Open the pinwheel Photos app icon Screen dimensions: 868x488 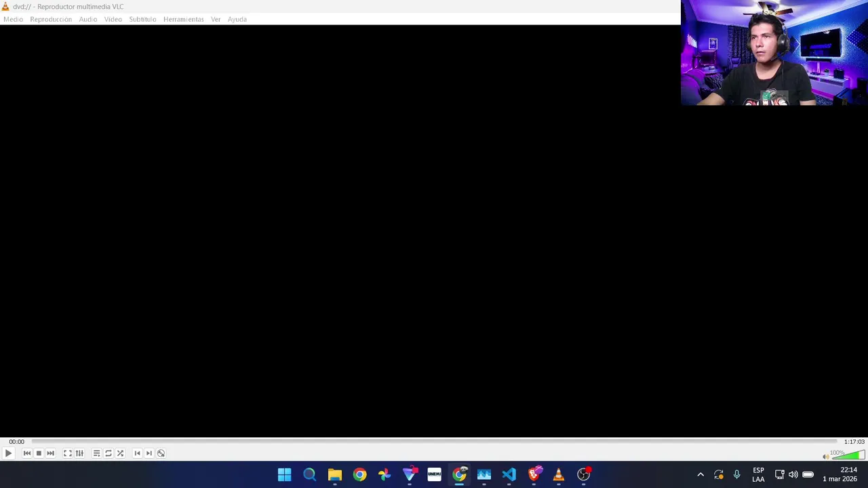384,474
